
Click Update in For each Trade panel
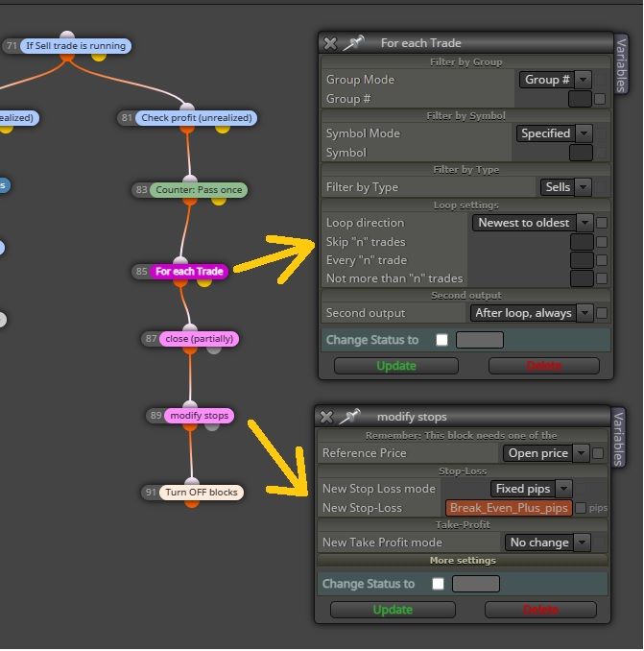(x=396, y=366)
